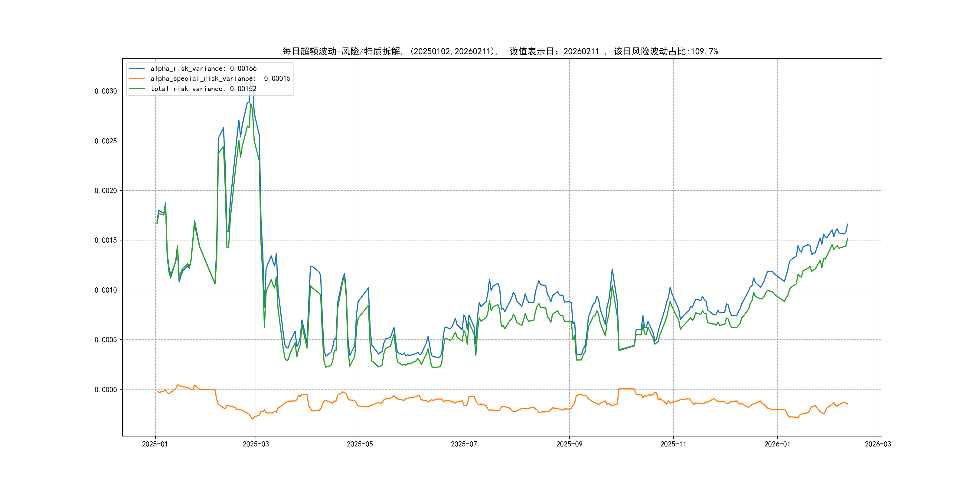
Task: Click x-axis tick label 2025-01
Action: pyautogui.click(x=155, y=444)
